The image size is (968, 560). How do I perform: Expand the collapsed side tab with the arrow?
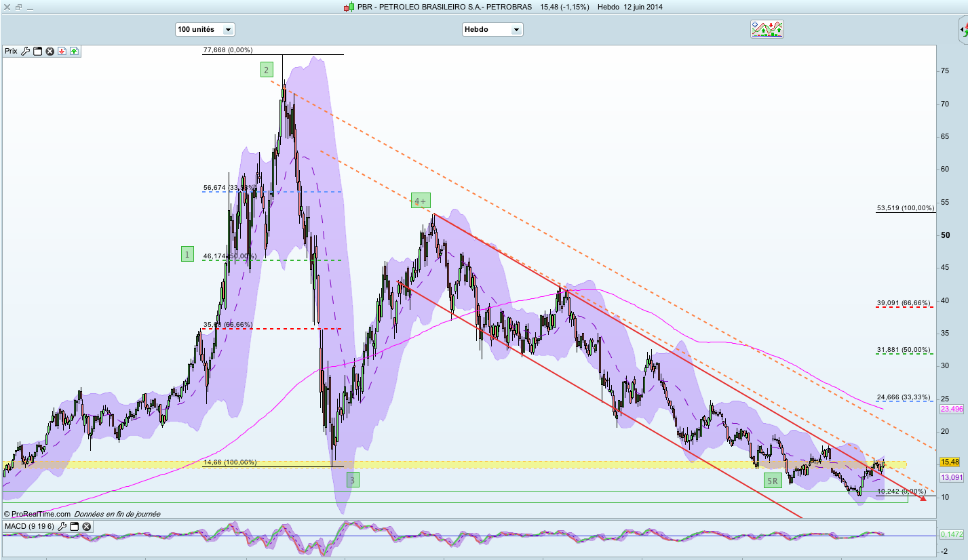963,29
